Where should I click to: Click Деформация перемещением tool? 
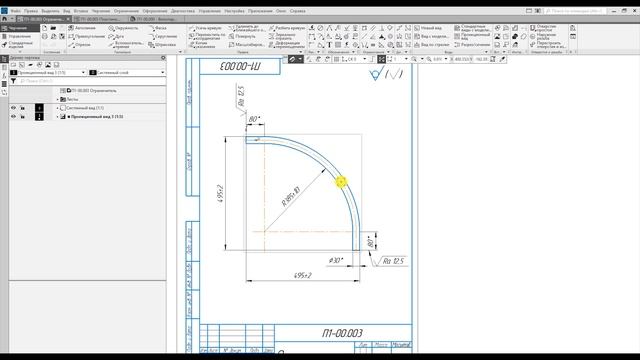(287, 44)
